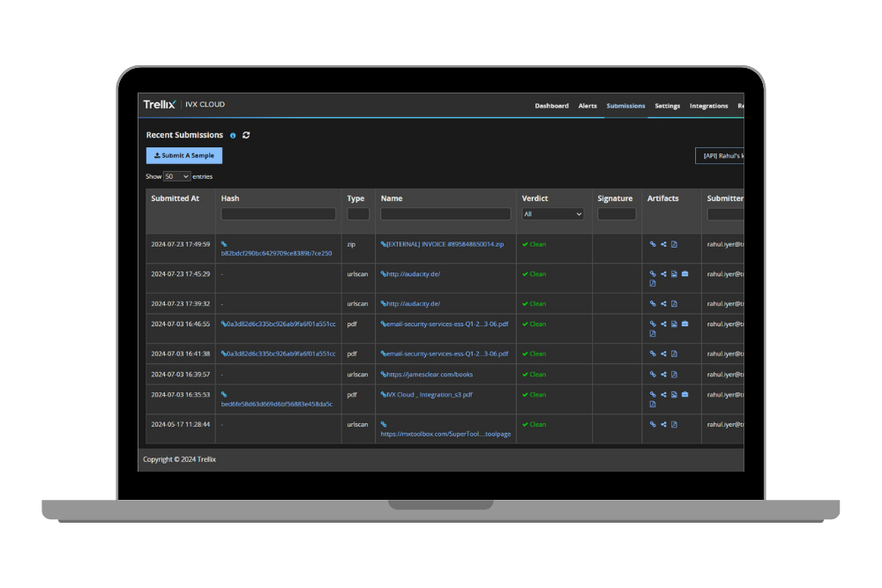The height and width of the screenshot is (588, 882).
Task: Click link artifact icon for 17:45:29 row
Action: click(x=653, y=274)
